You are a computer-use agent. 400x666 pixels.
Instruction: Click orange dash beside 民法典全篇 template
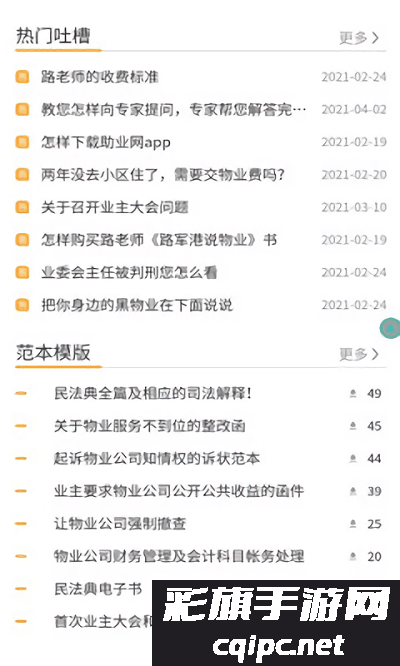[21, 393]
